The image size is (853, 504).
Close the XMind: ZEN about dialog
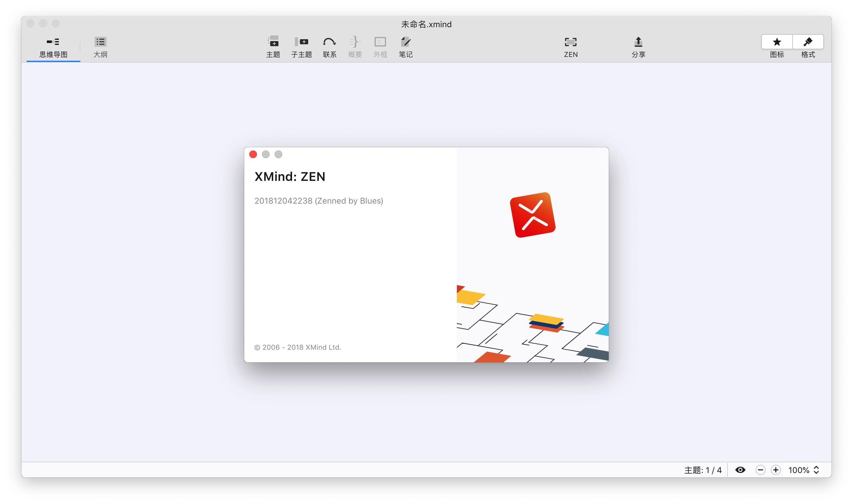(x=253, y=155)
